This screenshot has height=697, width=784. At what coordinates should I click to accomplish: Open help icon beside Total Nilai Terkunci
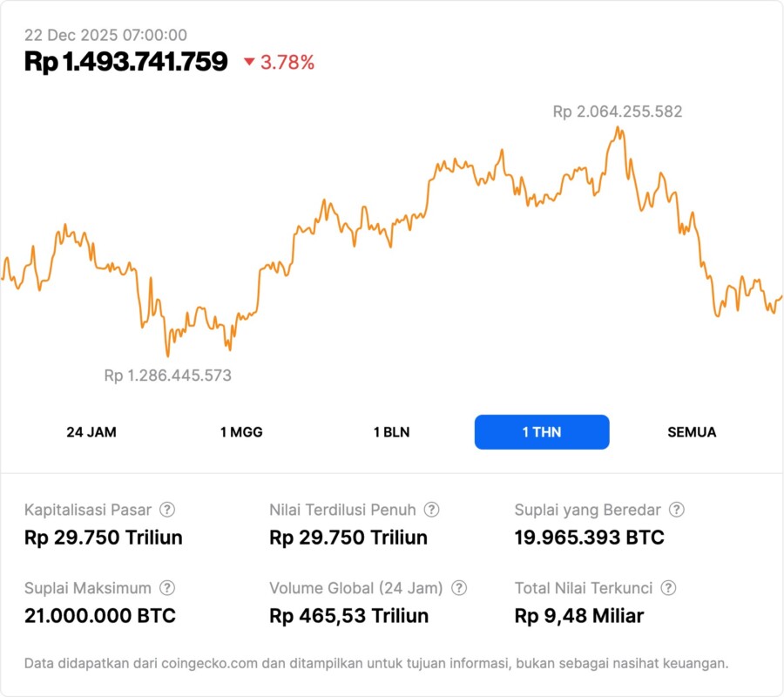669,588
